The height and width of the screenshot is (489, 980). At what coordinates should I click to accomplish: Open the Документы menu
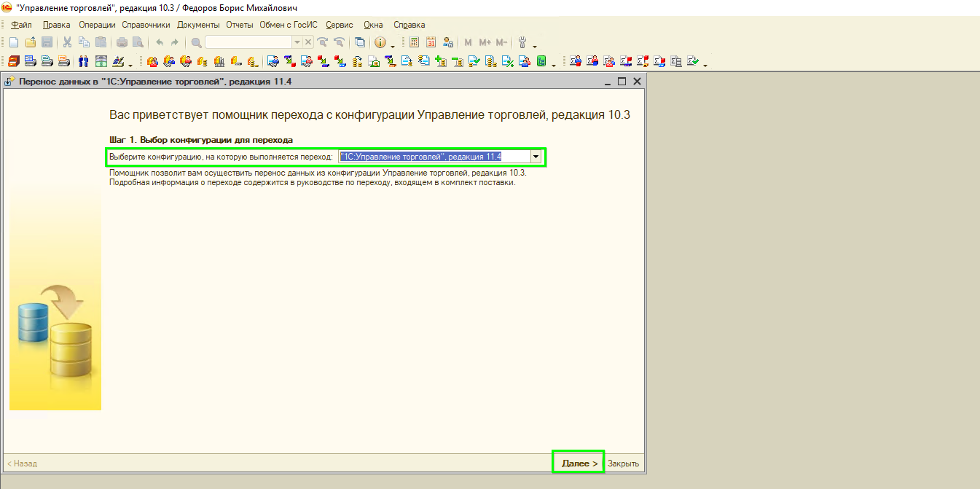(x=198, y=25)
